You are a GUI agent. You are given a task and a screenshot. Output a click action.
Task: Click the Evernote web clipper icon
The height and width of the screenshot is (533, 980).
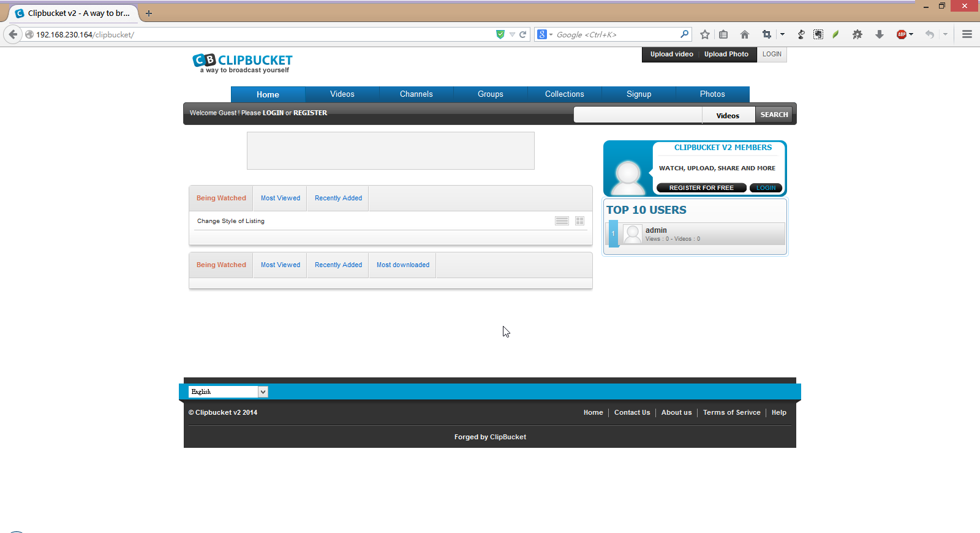[x=835, y=34]
